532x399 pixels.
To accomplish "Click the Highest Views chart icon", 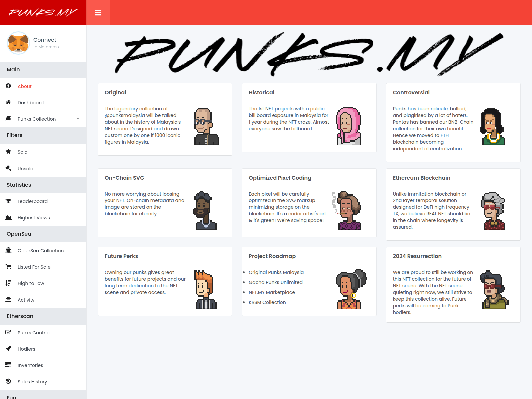I will (9, 217).
